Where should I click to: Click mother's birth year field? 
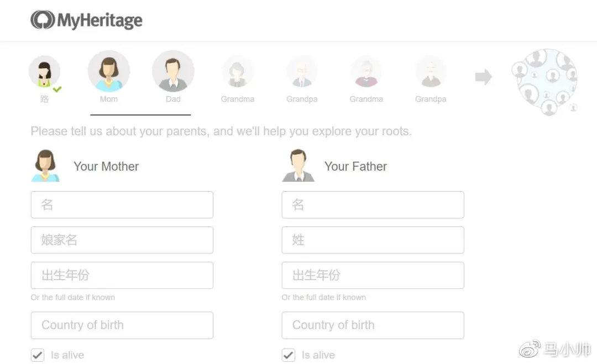(x=122, y=275)
